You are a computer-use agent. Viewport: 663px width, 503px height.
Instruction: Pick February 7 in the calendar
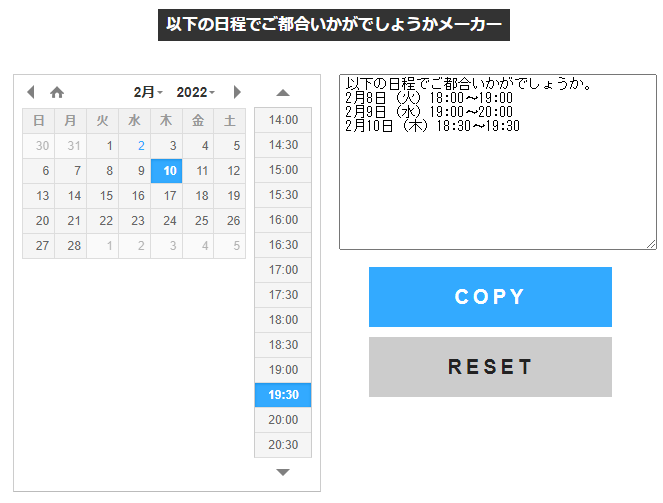[x=71, y=171]
